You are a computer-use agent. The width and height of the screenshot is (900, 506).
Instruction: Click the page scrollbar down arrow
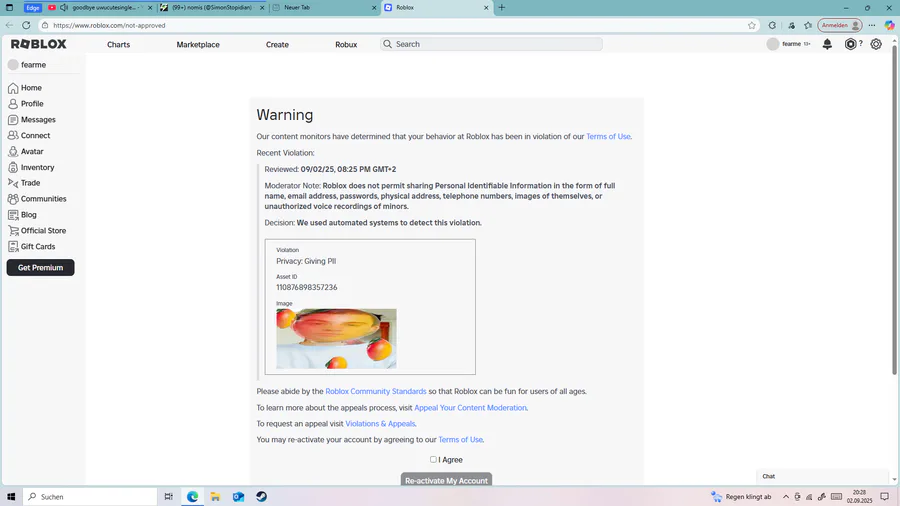894,480
